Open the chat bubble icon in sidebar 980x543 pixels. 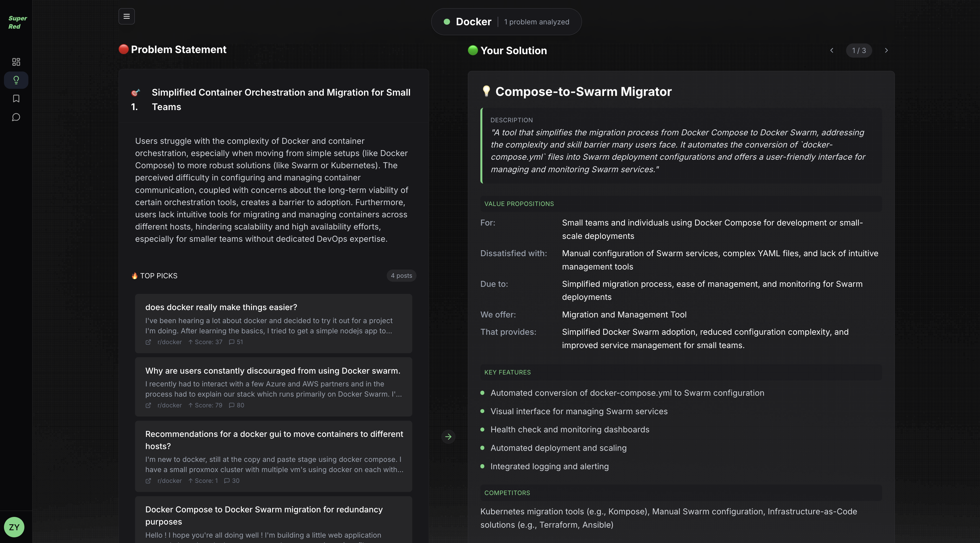tap(16, 117)
